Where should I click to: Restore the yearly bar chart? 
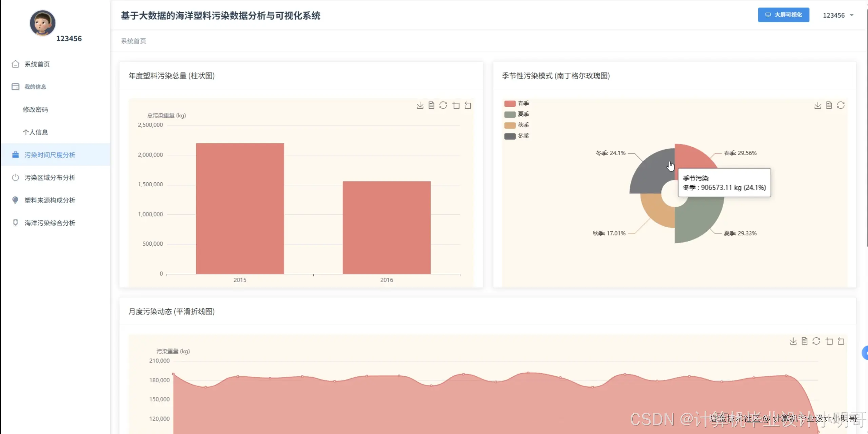[x=443, y=105]
